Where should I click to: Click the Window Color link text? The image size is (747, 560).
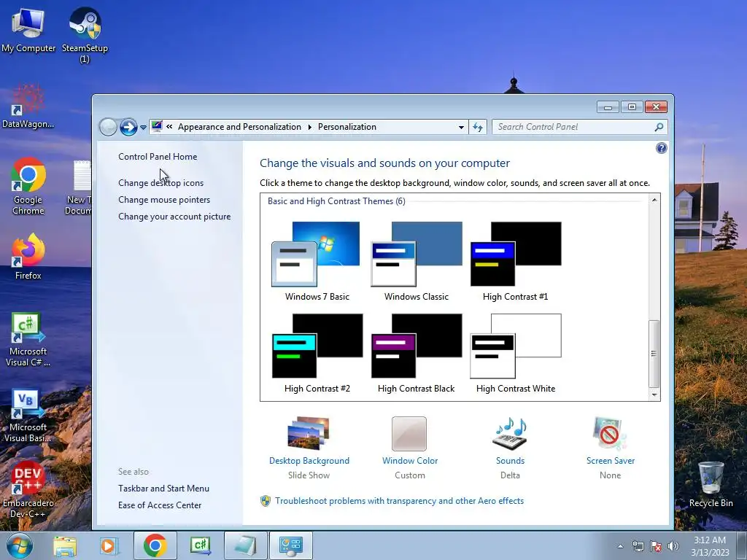(410, 461)
